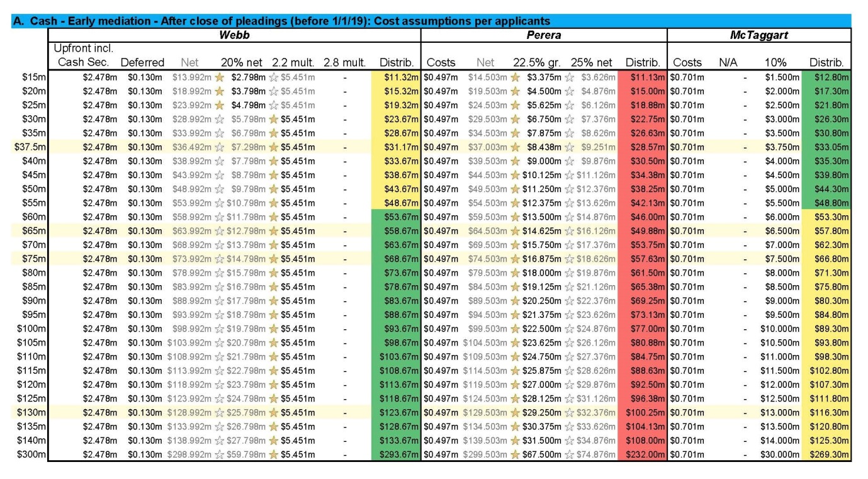Click the '2.8 mult.' column header
This screenshot has height=479, width=868.
point(344,62)
